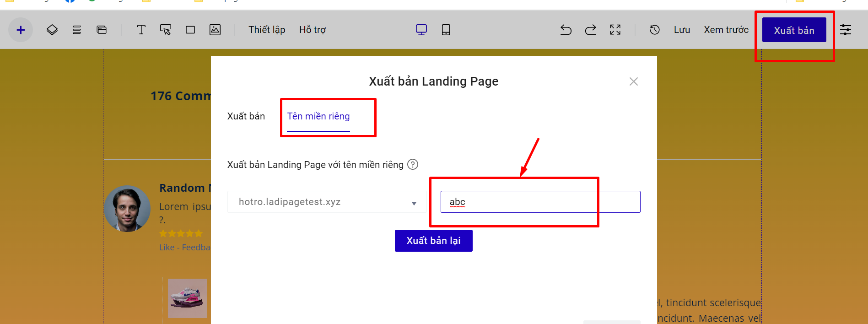The width and height of the screenshot is (868, 324).
Task: Toggle fullscreen editor mode
Action: pyautogui.click(x=615, y=30)
